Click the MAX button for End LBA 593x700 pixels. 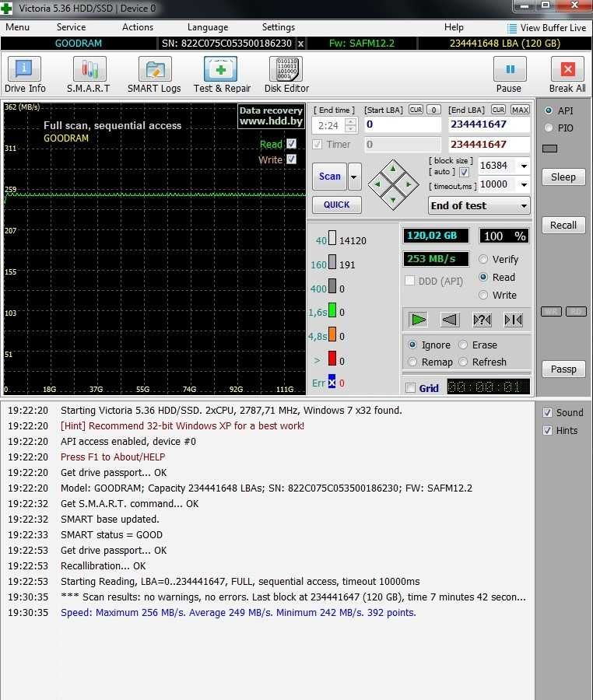pyautogui.click(x=520, y=110)
